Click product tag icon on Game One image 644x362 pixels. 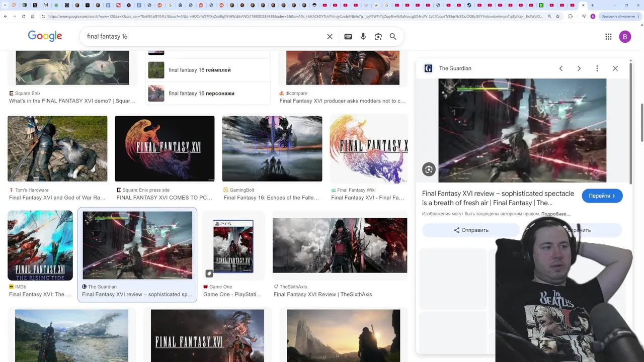pyautogui.click(x=209, y=274)
